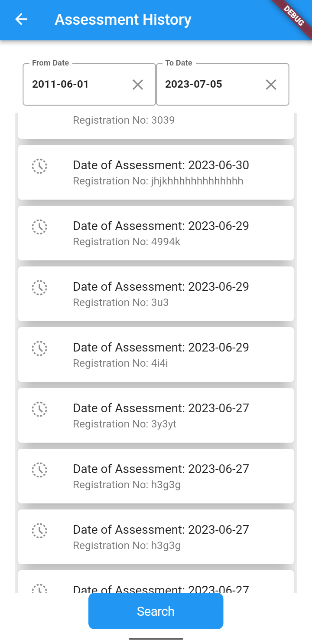Open assessment with registration 3y3yt
Screen dimensions: 312x644
click(160, 415)
